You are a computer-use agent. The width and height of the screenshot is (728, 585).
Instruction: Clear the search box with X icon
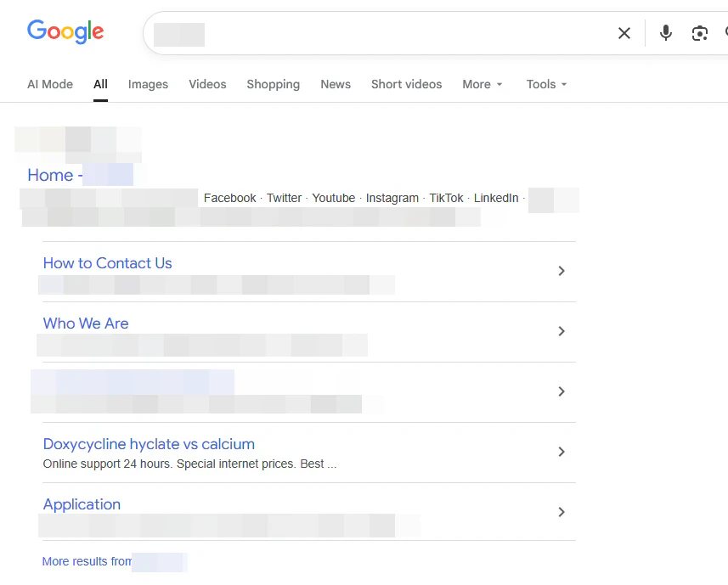point(624,33)
